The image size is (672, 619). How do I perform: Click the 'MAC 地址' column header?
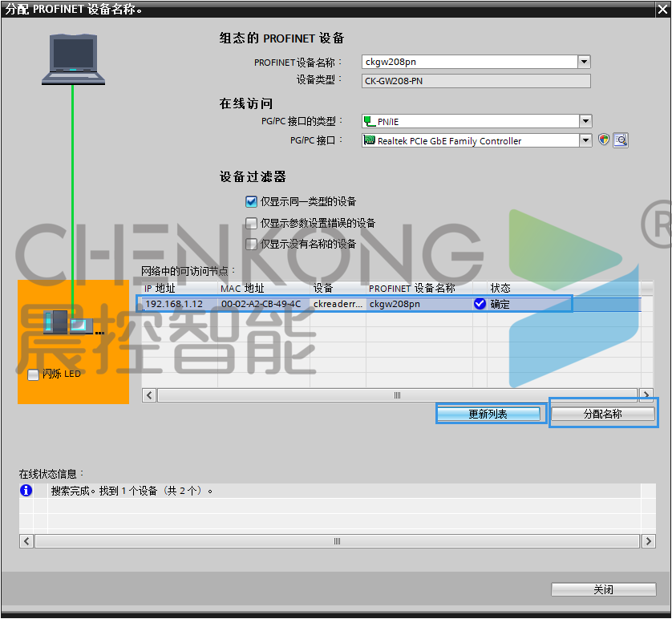click(x=242, y=288)
